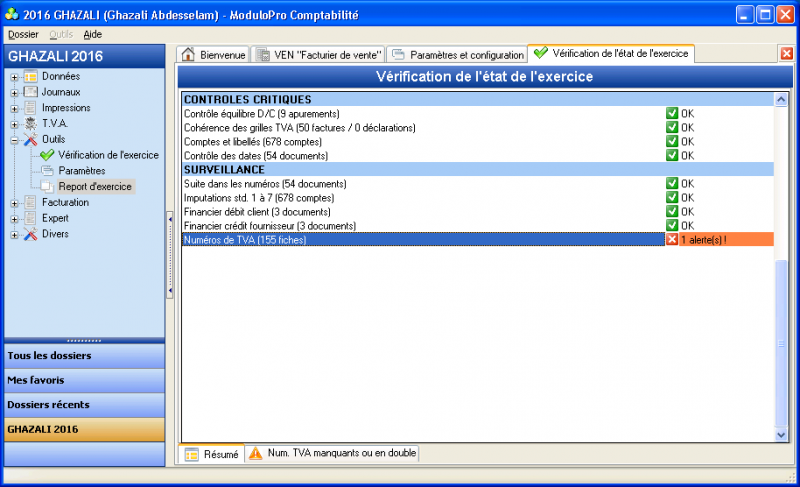The height and width of the screenshot is (487, 800).
Task: Click Contrôle équilibre D/C (9 apurements) row
Action: pos(423,113)
